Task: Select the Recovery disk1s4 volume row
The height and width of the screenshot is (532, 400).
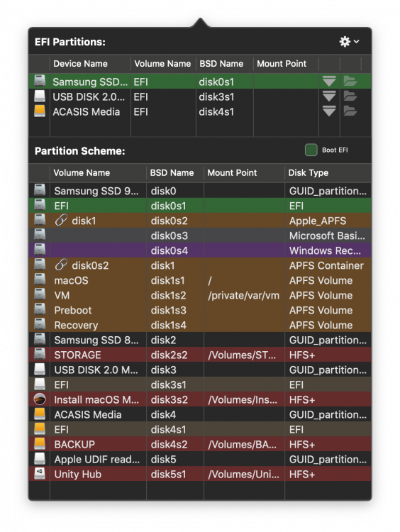Action: 200,325
